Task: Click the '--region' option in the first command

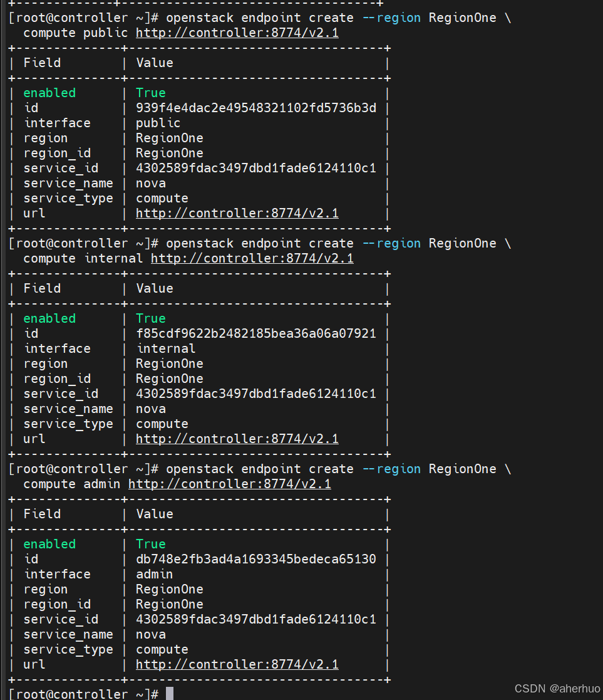Action: tap(391, 18)
